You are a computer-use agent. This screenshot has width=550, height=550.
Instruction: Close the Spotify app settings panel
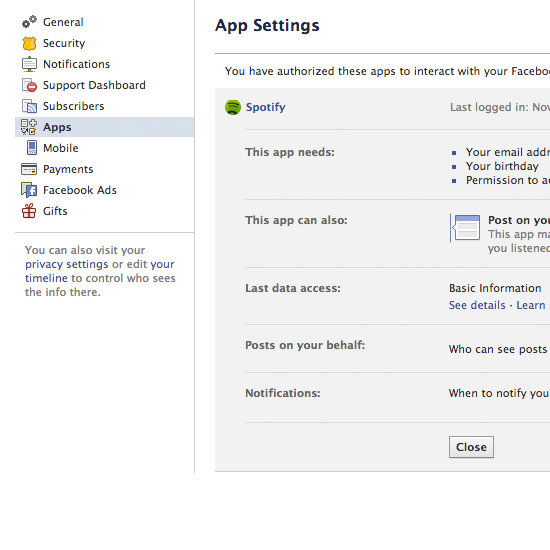pos(471,447)
